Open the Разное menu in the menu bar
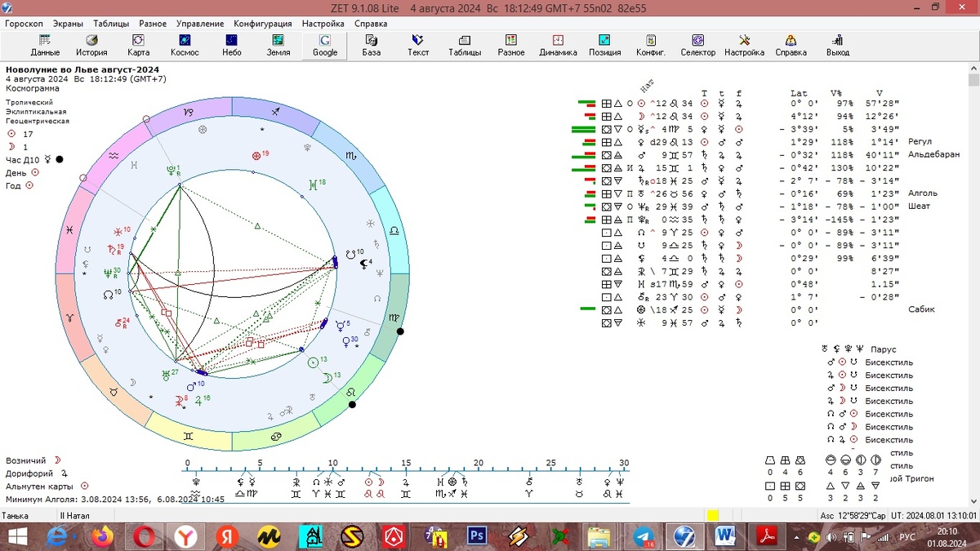Viewport: 980px width, 551px height. 153,24
